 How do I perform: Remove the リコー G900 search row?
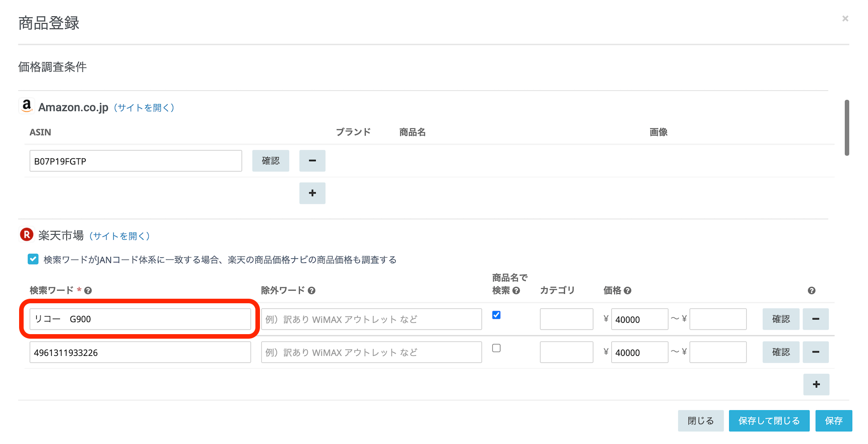(815, 319)
